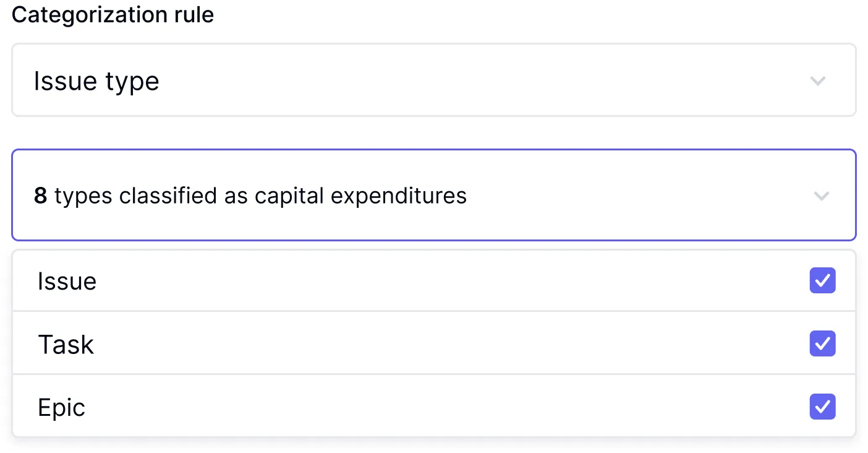Viewport: 868px width, 453px height.
Task: Disable the Epic type checkbox
Action: click(822, 407)
